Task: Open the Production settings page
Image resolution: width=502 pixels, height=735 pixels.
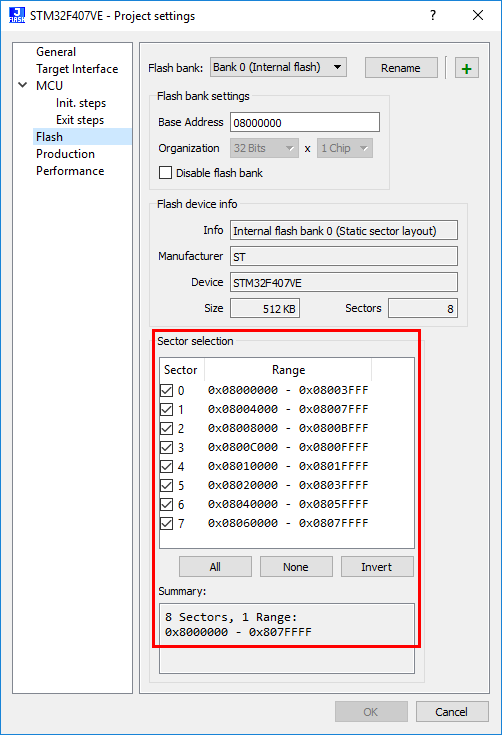Action: click(65, 154)
